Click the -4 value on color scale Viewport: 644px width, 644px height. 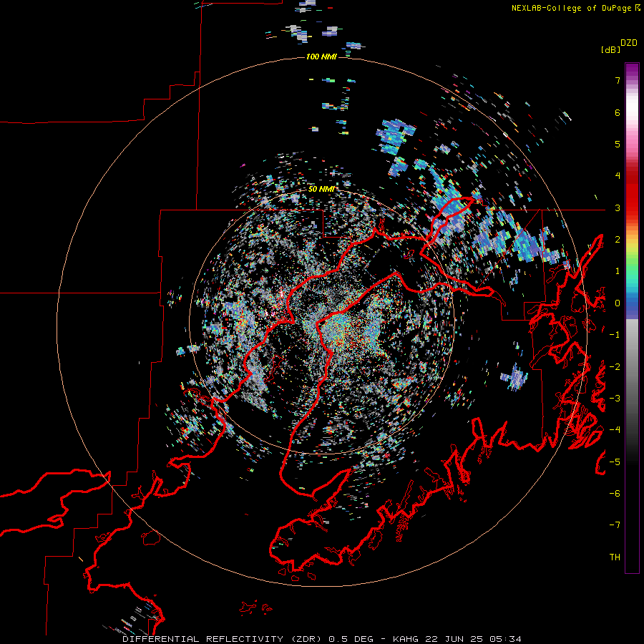tap(615, 430)
